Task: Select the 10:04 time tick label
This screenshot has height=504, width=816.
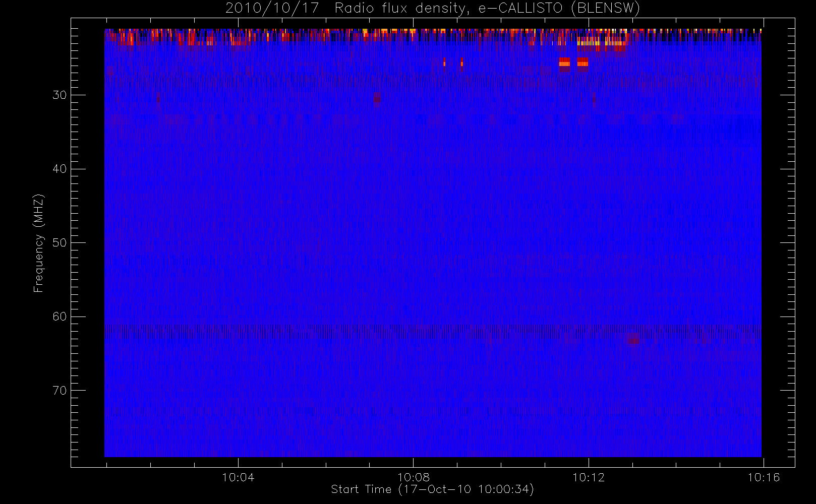Action: coord(238,477)
